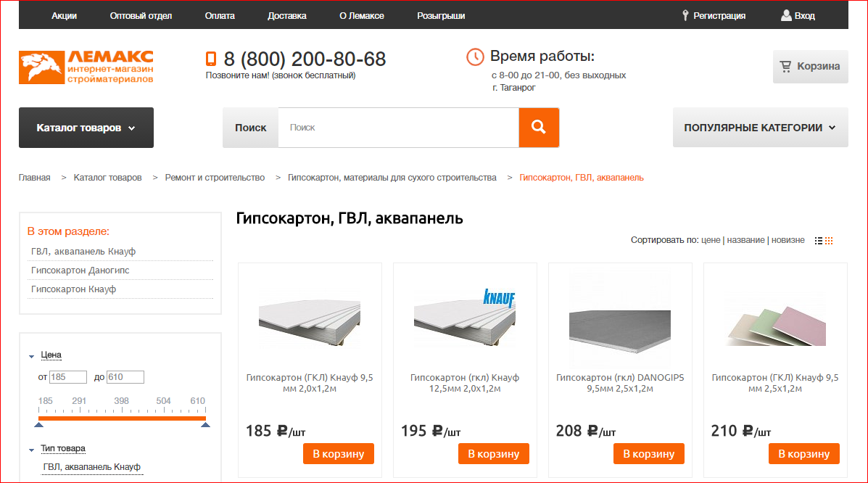This screenshot has width=868, height=483.
Task: Collapse the Цена filter section
Action: click(32, 356)
